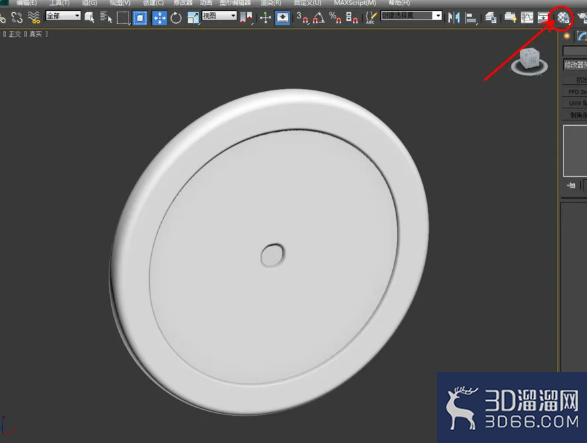Click the Render Setup teapot icon
This screenshot has height=443, width=587.
tap(581, 18)
